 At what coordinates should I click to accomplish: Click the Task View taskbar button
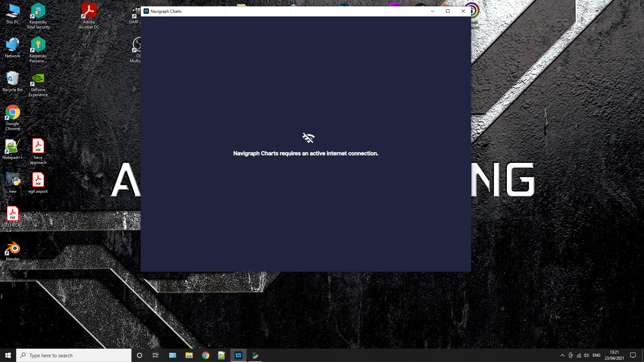[x=156, y=355]
